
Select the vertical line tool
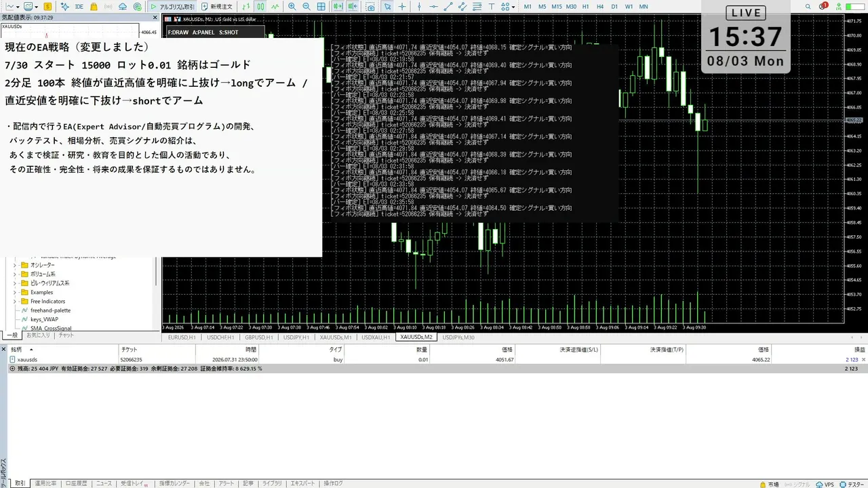click(419, 6)
